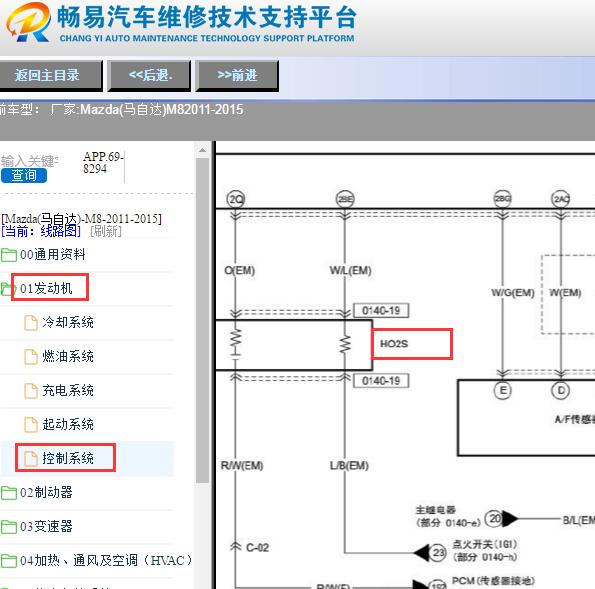Go back with <<后退 button
The width and height of the screenshot is (595, 589).
click(x=149, y=76)
